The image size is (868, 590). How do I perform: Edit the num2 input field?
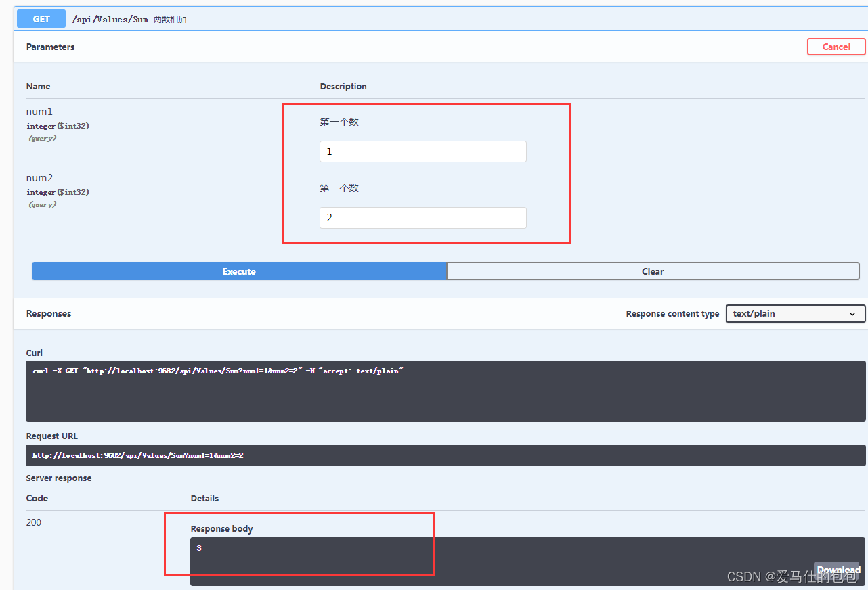pos(423,218)
